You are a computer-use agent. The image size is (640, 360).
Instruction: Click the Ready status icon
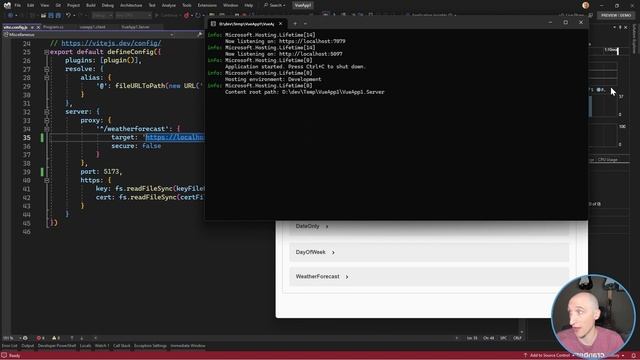(x=4, y=356)
